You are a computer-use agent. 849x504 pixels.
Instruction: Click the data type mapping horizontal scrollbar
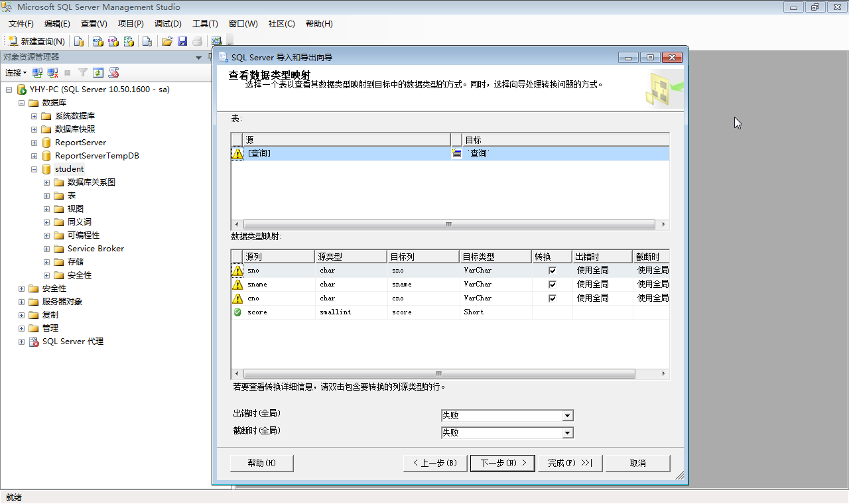click(450, 374)
